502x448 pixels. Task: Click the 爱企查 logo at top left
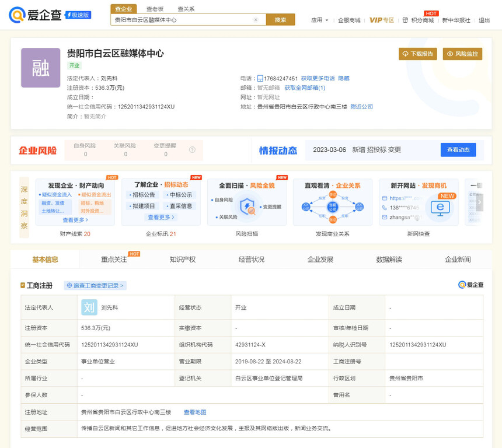(35, 15)
